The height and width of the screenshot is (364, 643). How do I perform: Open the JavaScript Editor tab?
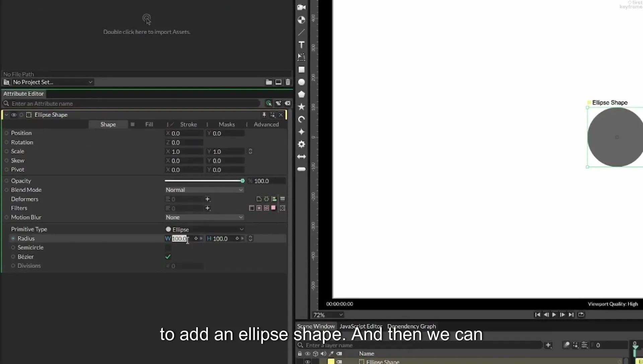click(361, 326)
